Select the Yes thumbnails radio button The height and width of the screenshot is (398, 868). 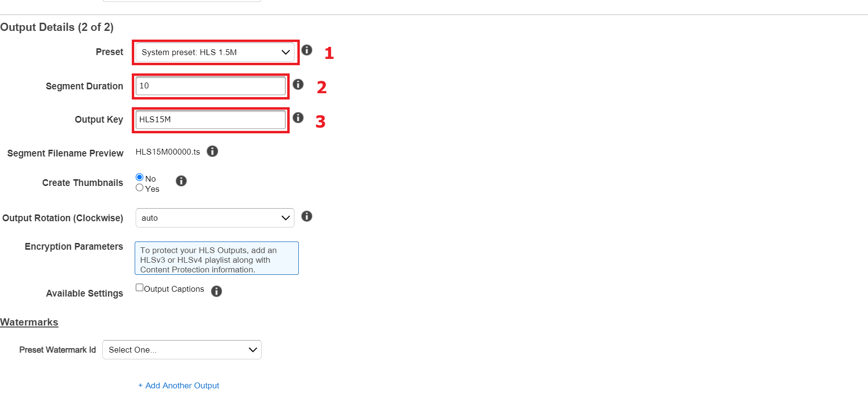pos(140,188)
